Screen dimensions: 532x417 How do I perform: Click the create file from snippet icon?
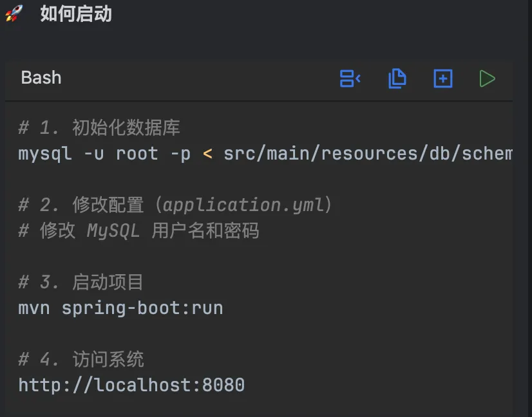coord(443,79)
